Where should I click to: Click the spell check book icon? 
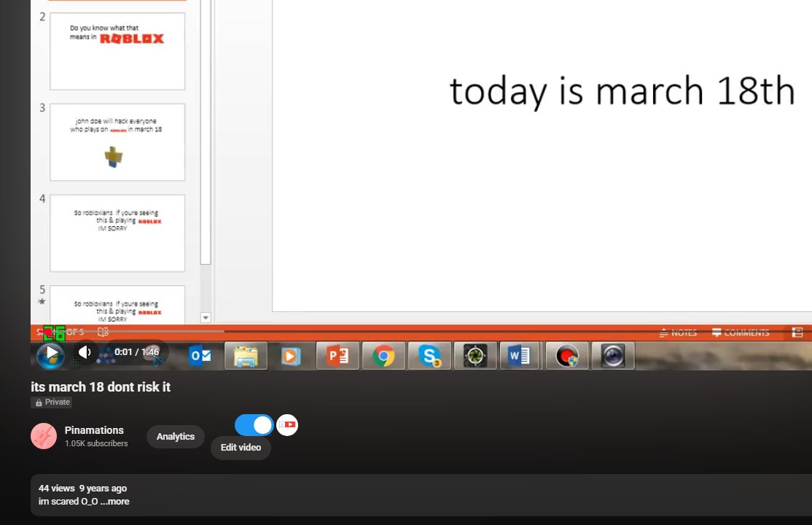(103, 332)
